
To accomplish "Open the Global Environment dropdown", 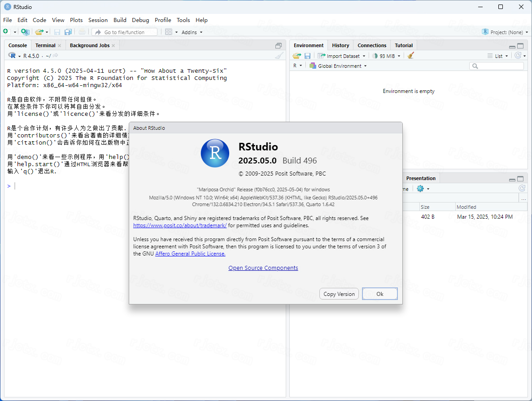I will pyautogui.click(x=338, y=66).
